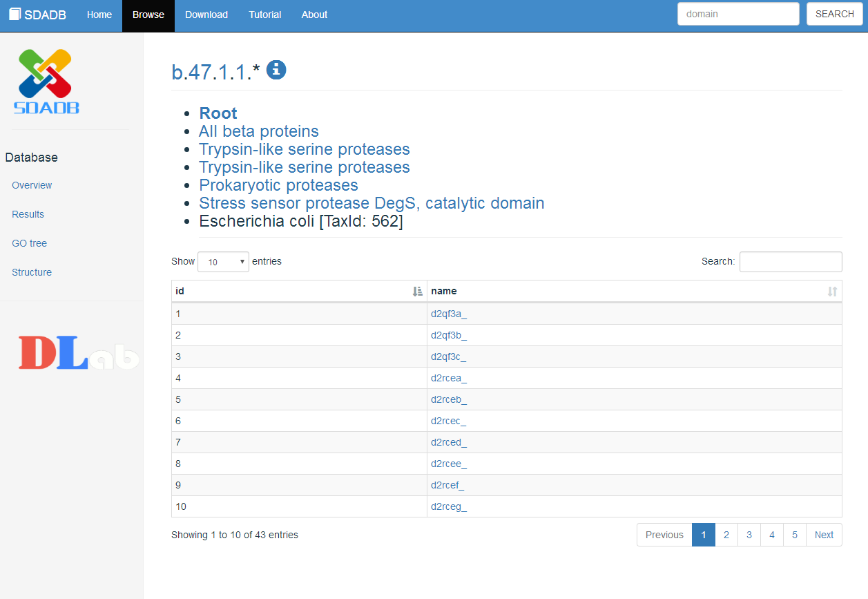Follow the Prokaryotic proteases link
The height and width of the screenshot is (599, 868).
pos(278,185)
